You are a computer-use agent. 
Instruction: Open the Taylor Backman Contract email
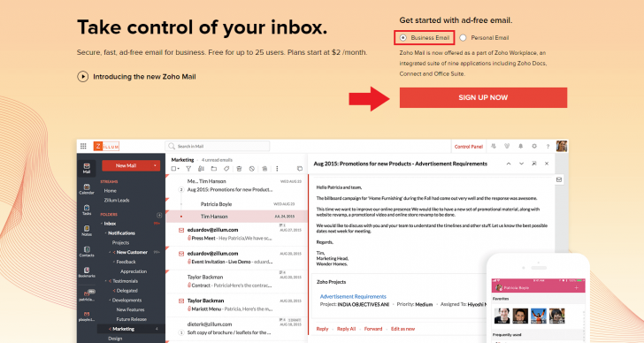(x=236, y=281)
